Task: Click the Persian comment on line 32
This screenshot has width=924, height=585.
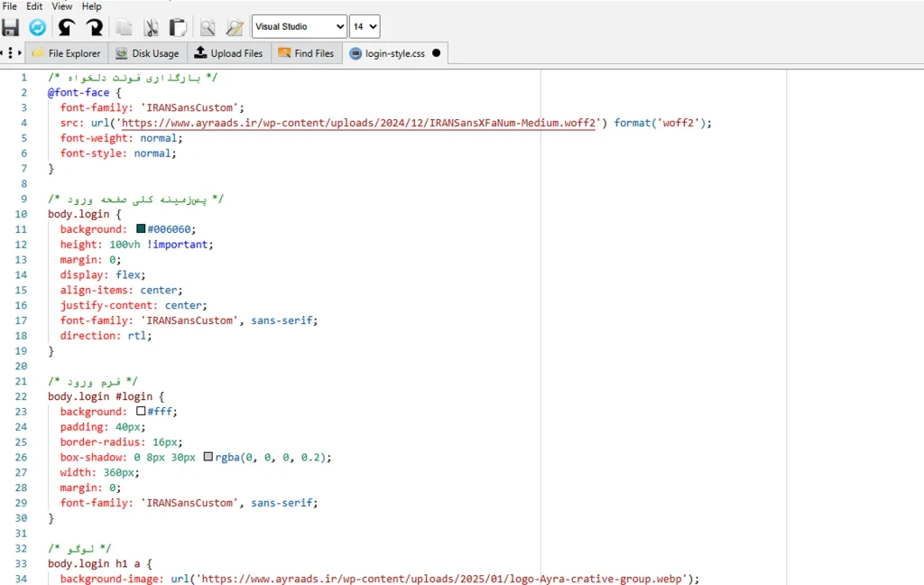Action: pos(79,549)
